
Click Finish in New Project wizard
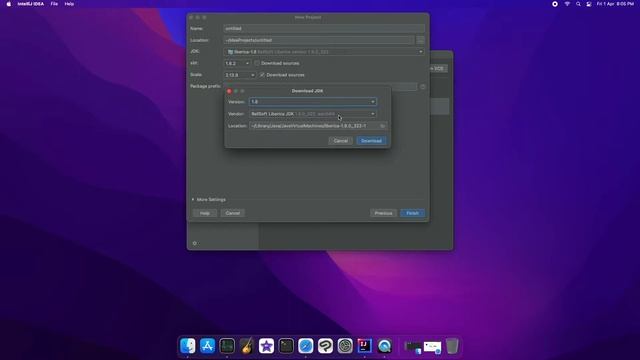pyautogui.click(x=412, y=213)
